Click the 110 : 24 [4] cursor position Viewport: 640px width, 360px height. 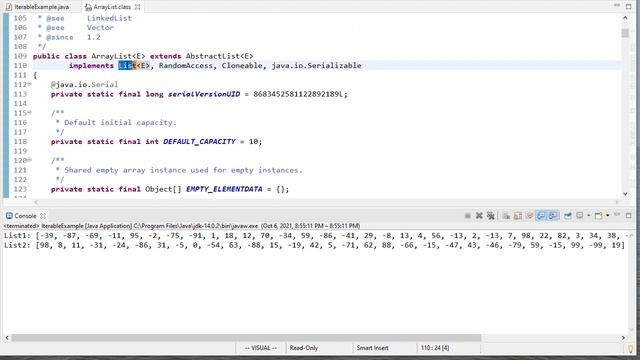[x=435, y=348]
